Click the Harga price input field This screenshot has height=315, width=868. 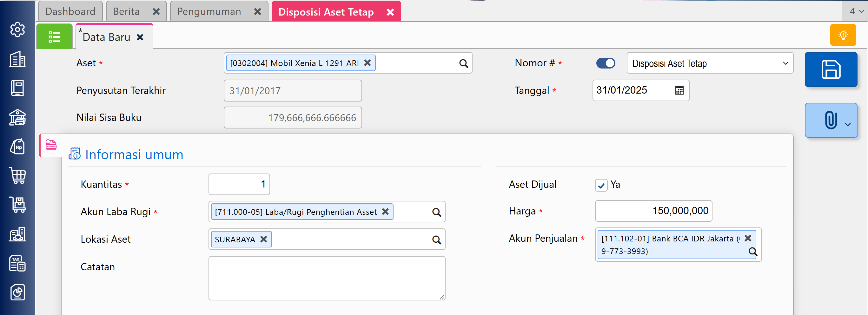pos(653,211)
